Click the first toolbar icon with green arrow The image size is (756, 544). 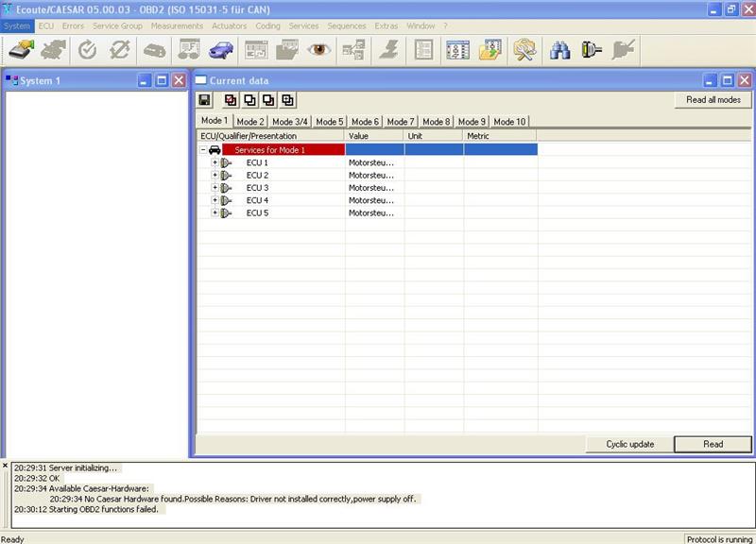tap(21, 50)
